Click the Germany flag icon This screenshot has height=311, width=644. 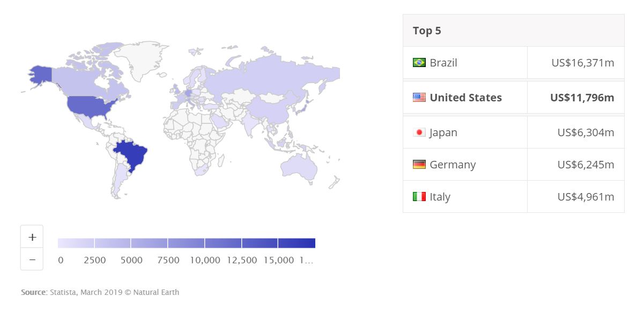tap(419, 165)
